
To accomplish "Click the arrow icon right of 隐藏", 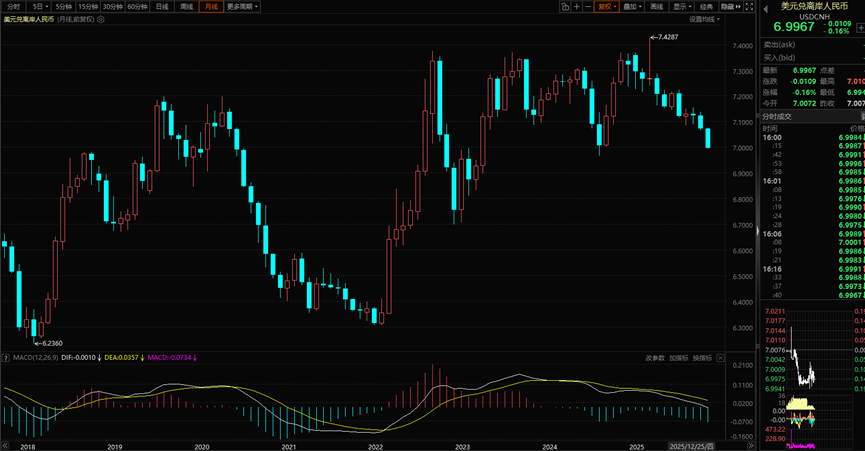I will (x=747, y=6).
